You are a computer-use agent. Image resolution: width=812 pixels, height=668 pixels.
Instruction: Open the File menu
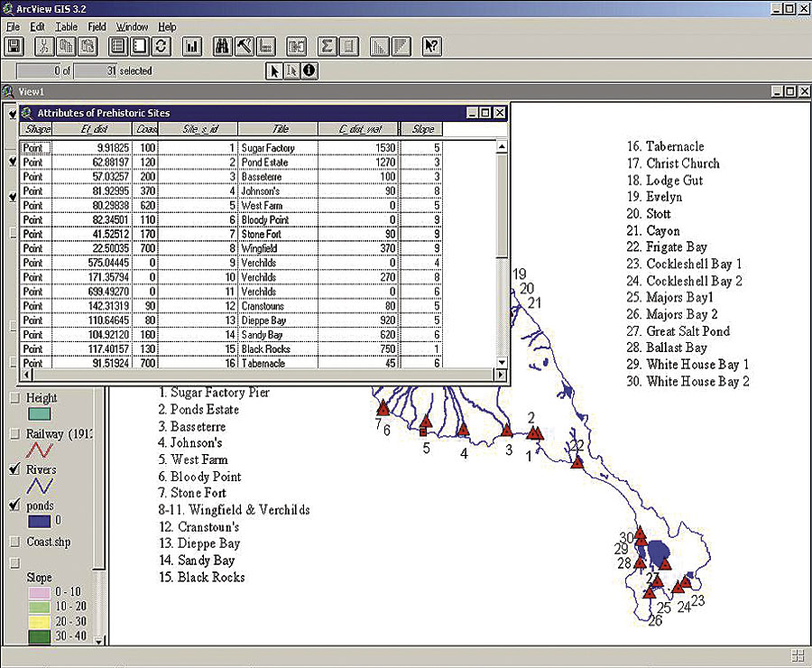pyautogui.click(x=13, y=26)
